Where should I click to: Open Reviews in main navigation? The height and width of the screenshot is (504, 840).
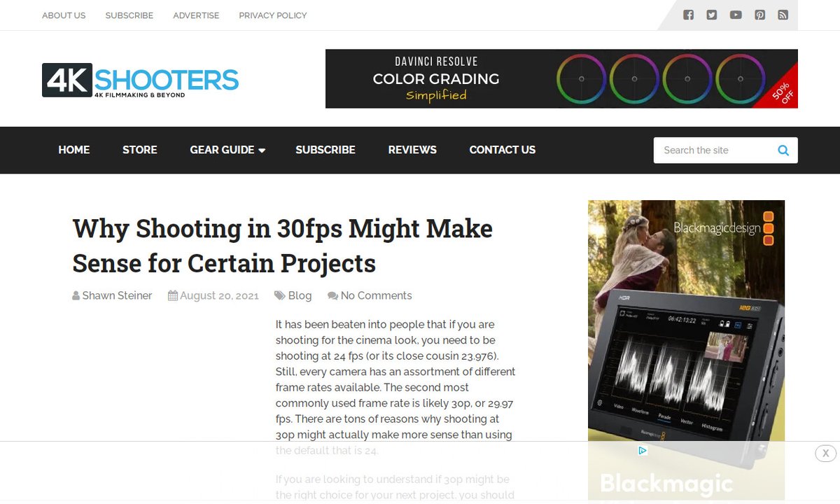tap(412, 150)
